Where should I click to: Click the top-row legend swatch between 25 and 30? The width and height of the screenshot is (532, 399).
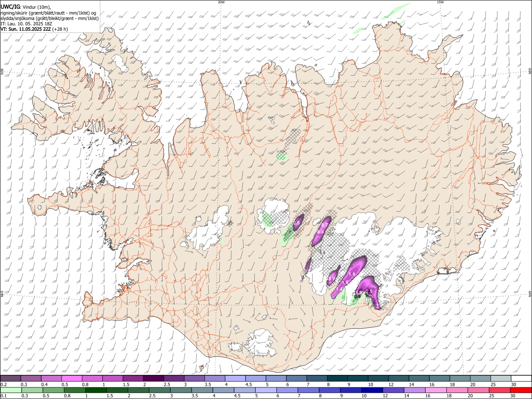tap(501, 378)
